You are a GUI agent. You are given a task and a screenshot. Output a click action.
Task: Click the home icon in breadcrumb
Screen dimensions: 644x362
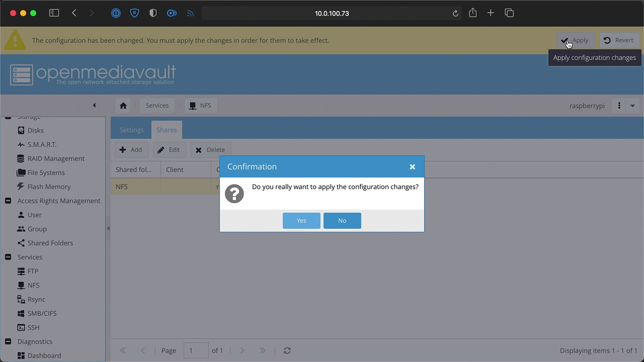coord(123,106)
